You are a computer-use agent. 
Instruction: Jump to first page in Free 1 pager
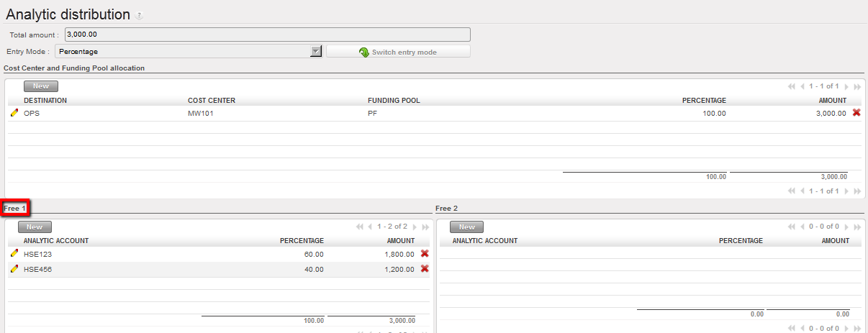tap(360, 227)
